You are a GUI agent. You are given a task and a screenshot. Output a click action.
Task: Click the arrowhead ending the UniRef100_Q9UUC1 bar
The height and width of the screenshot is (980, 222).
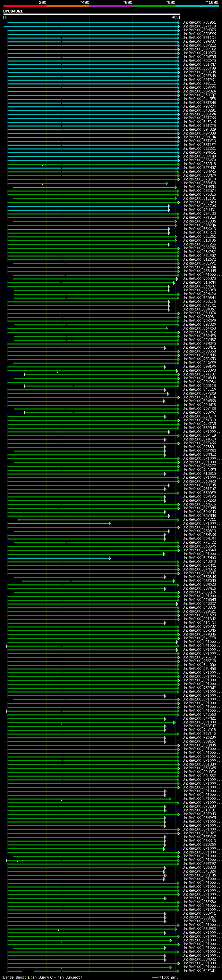[x=169, y=210]
